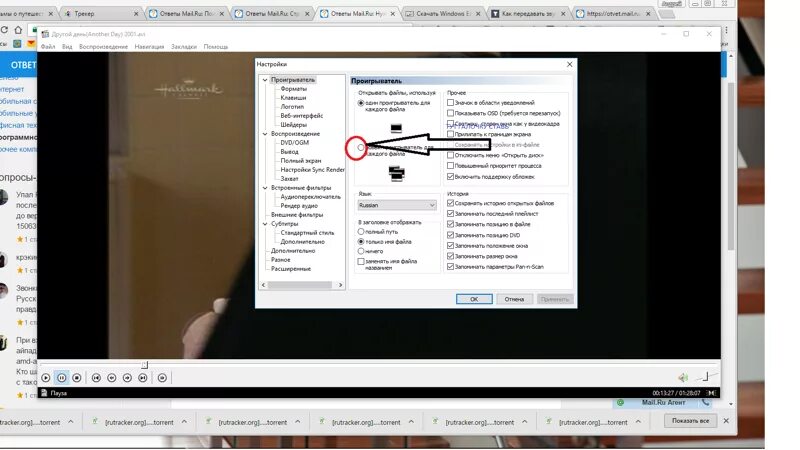The width and height of the screenshot is (800, 450).
Task: Open the Воспроизведение menu in the menu bar
Action: tap(104, 47)
